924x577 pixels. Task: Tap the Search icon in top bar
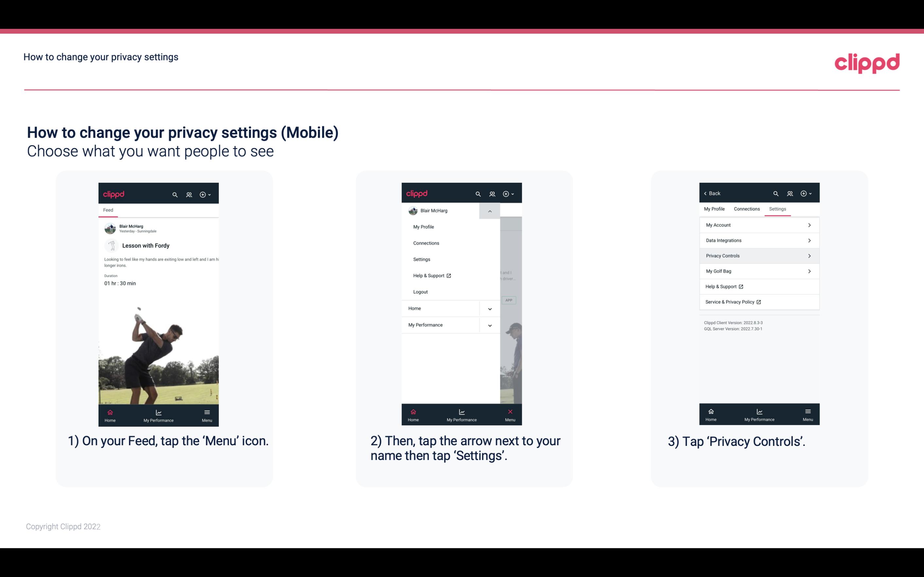point(174,194)
